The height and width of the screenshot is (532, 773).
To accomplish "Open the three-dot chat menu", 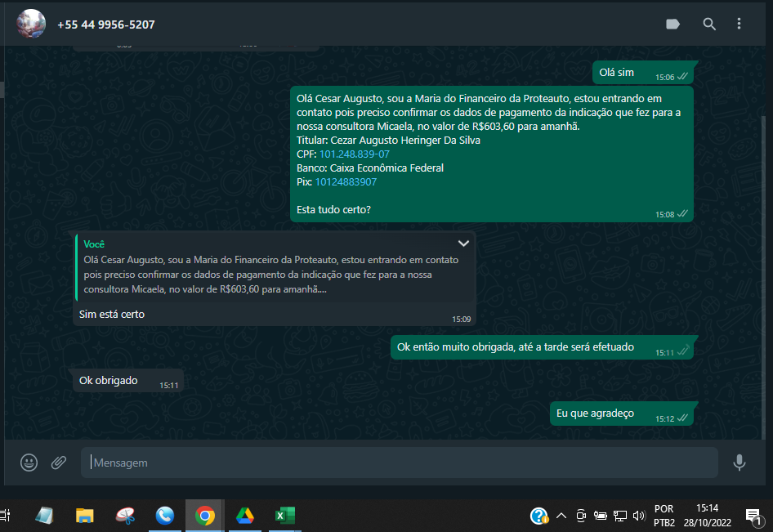I will (x=739, y=25).
